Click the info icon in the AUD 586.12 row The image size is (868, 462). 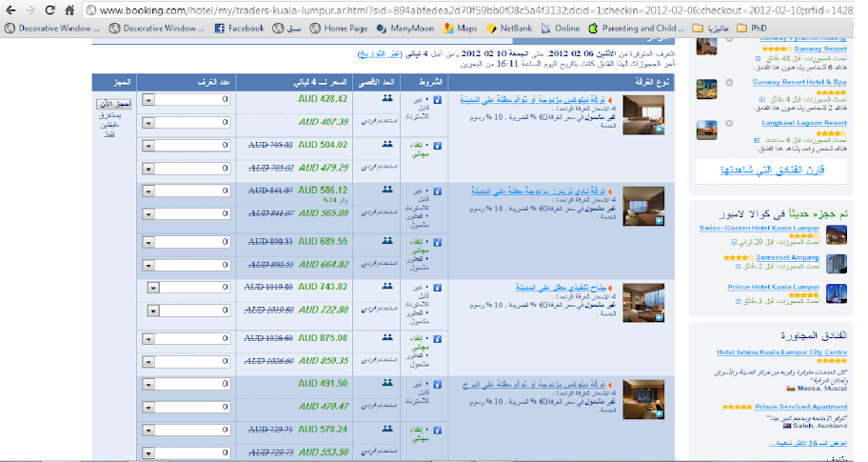[437, 191]
